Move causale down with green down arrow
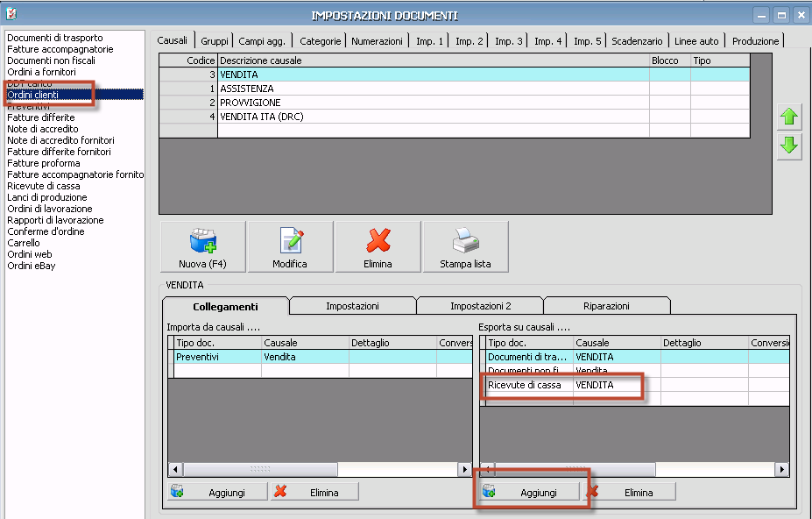 (789, 146)
